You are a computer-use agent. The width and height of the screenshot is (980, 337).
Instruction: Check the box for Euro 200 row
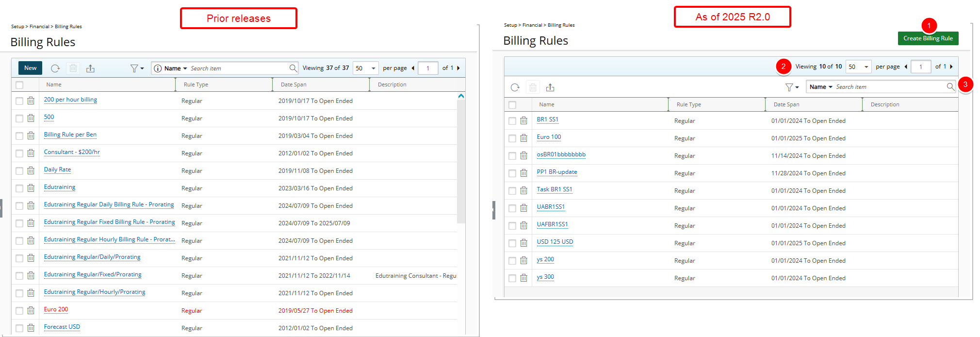coord(19,311)
